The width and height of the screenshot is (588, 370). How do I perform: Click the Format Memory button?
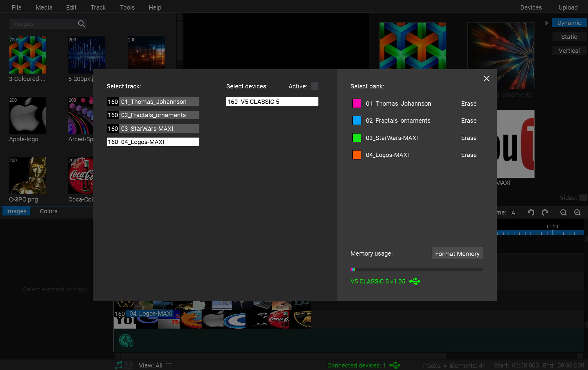(x=457, y=253)
